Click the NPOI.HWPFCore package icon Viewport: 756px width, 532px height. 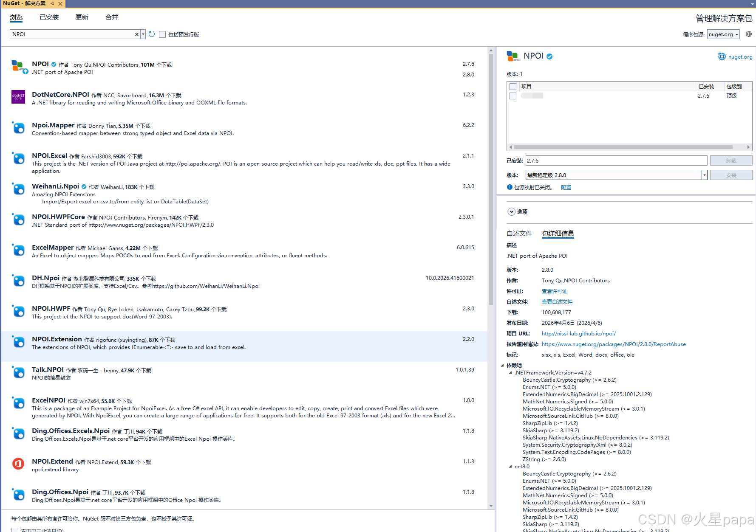pos(18,219)
